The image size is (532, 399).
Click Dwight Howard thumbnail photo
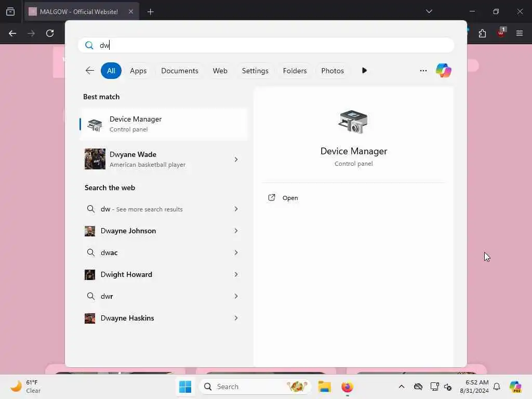[89, 274]
